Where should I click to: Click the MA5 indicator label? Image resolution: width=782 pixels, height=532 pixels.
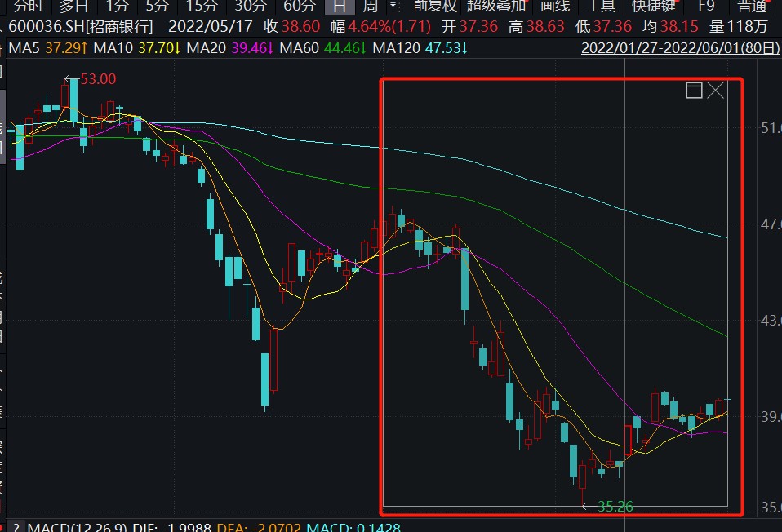pyautogui.click(x=24, y=48)
